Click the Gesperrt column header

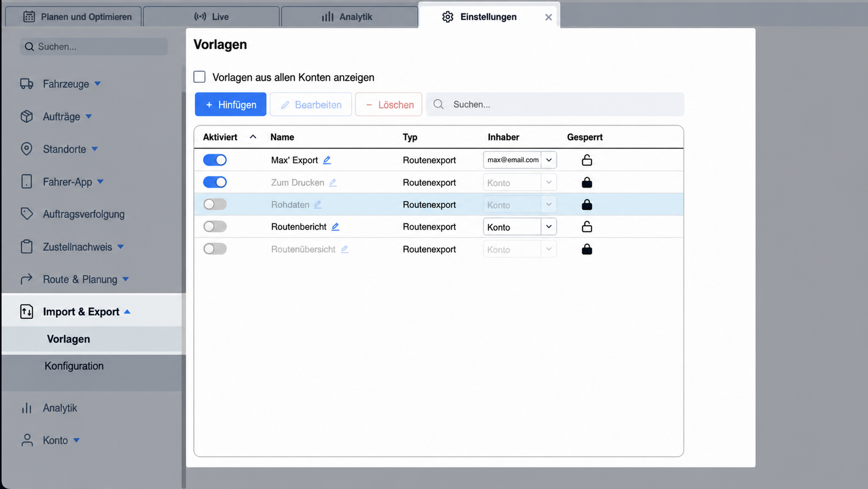tap(584, 137)
